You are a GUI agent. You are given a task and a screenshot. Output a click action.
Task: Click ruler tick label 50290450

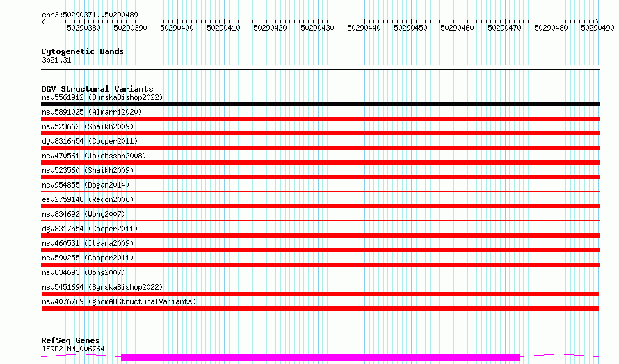[x=410, y=28]
